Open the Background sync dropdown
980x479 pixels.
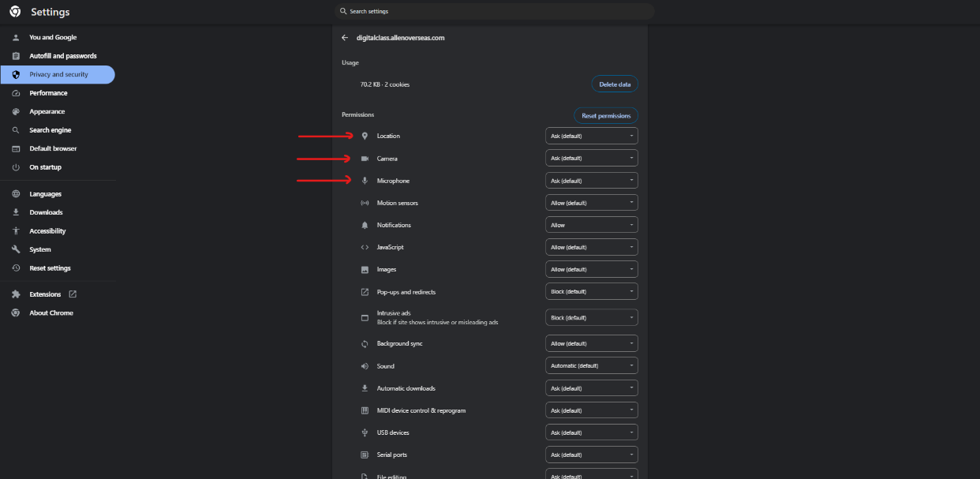(592, 343)
